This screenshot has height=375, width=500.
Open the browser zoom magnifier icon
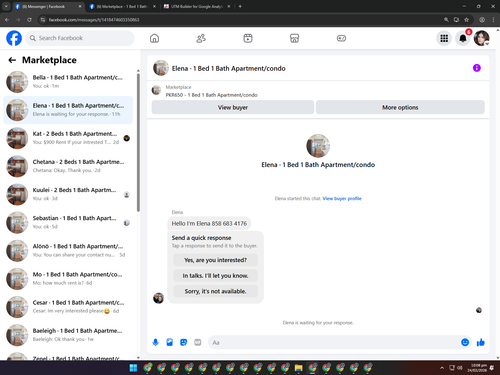[446, 20]
